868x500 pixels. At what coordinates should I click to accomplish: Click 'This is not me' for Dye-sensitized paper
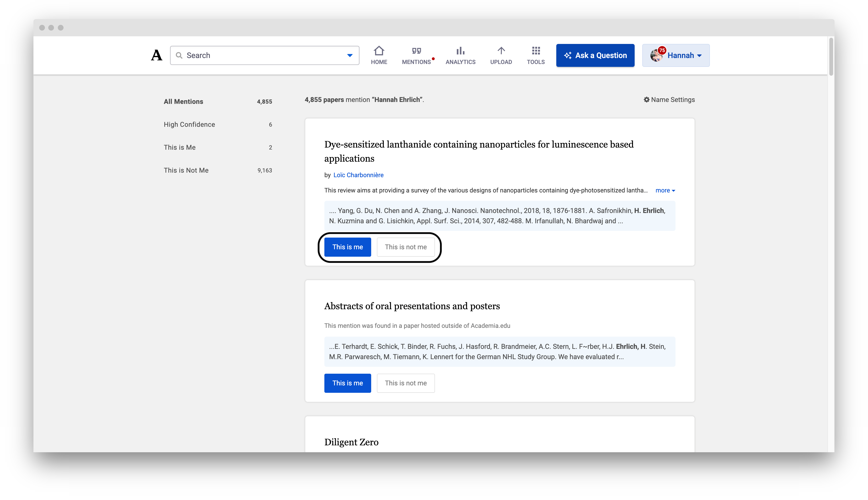coord(405,247)
